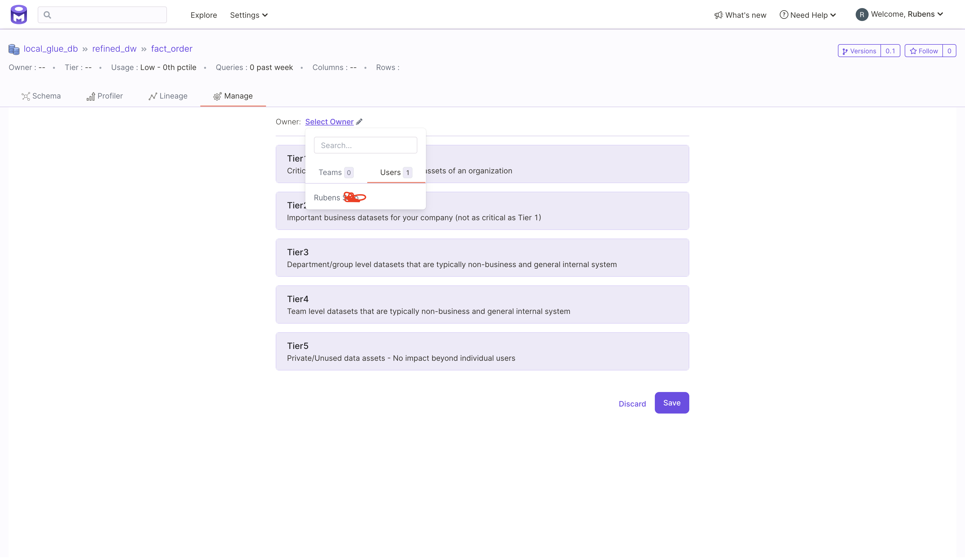
Task: Click the database service icon in breadcrumb
Action: click(x=14, y=49)
